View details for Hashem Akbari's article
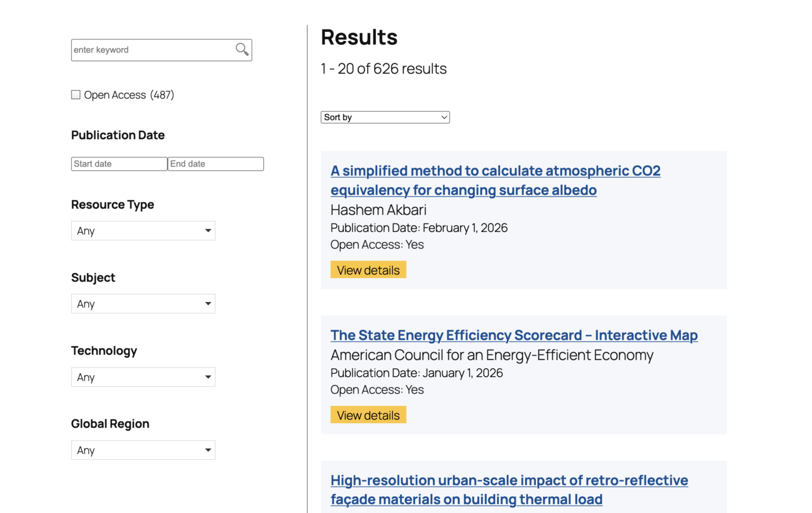Viewport: 812px width, 513px height. pos(368,270)
